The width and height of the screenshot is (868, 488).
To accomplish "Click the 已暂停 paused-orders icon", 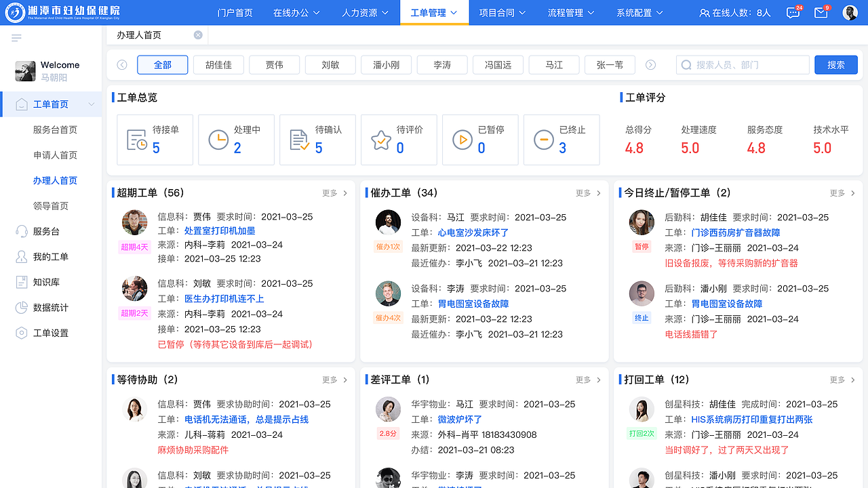I will (462, 139).
